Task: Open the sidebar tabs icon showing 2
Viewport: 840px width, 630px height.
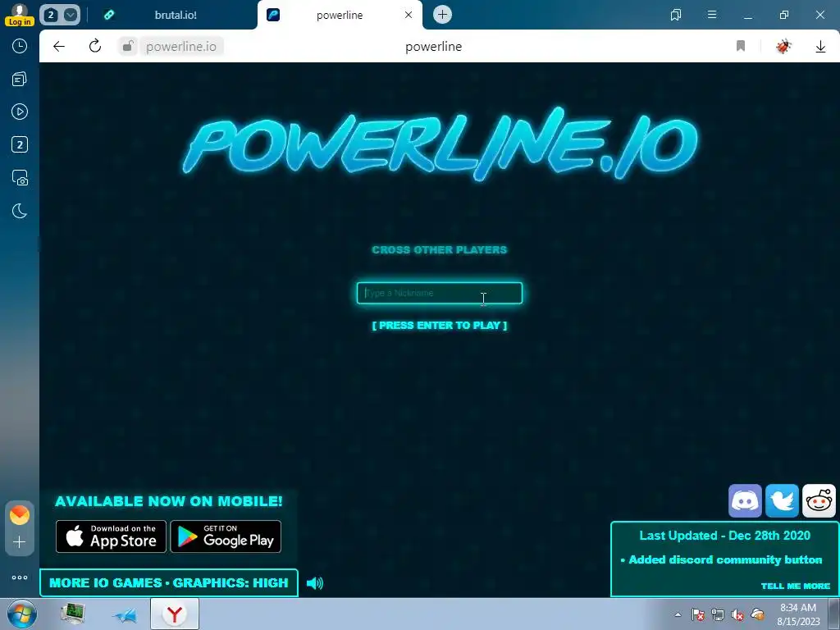Action: tap(20, 144)
